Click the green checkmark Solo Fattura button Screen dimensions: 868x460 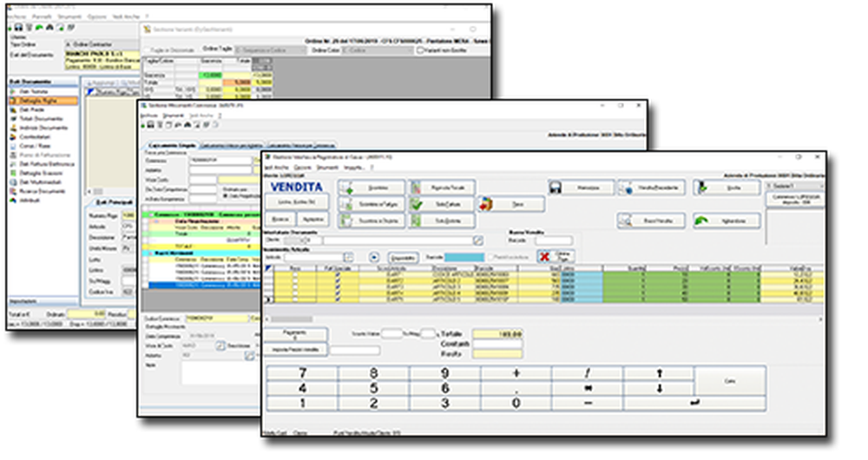441,204
